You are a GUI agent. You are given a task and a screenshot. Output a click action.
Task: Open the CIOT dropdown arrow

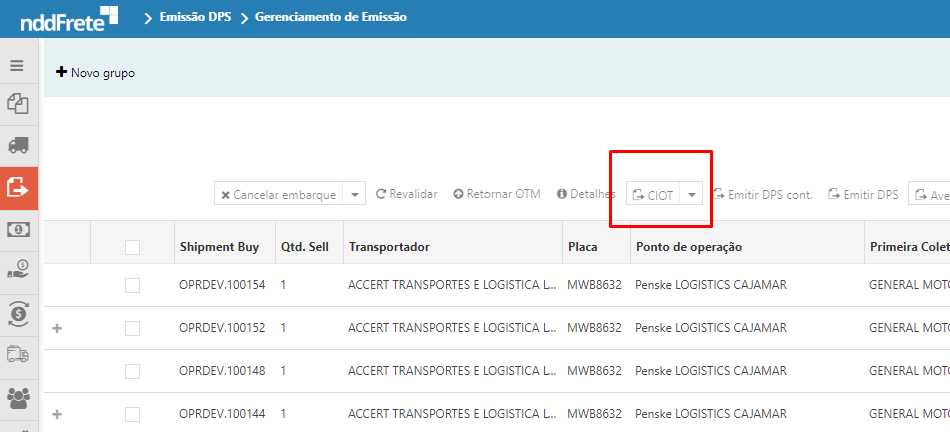(691, 195)
